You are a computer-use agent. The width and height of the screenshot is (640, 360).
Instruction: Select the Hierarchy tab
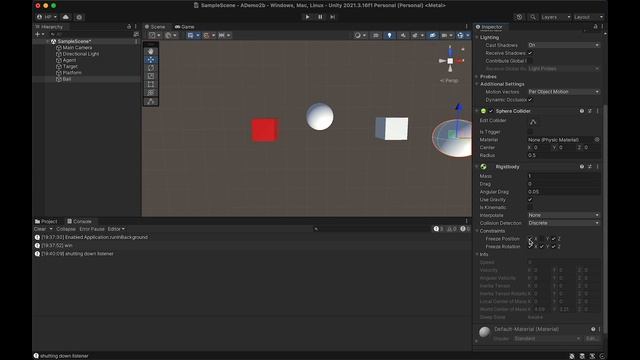(49, 27)
